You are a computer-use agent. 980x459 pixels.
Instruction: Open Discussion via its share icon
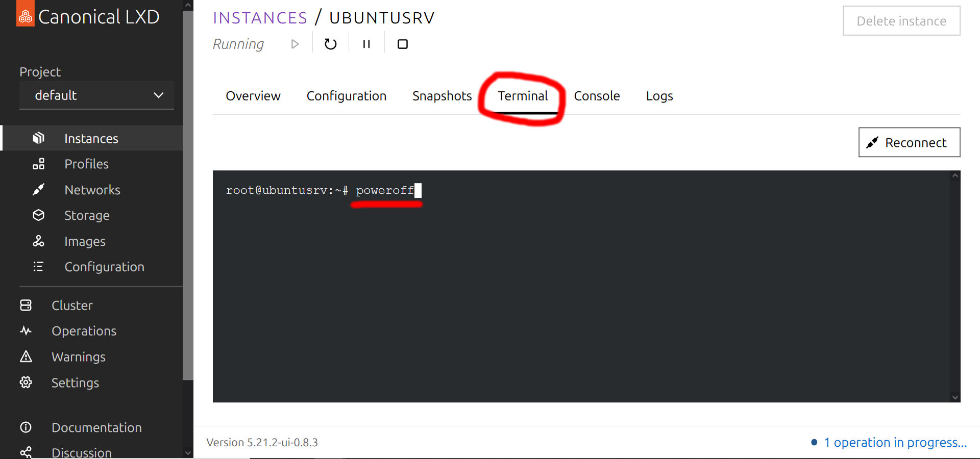click(26, 452)
